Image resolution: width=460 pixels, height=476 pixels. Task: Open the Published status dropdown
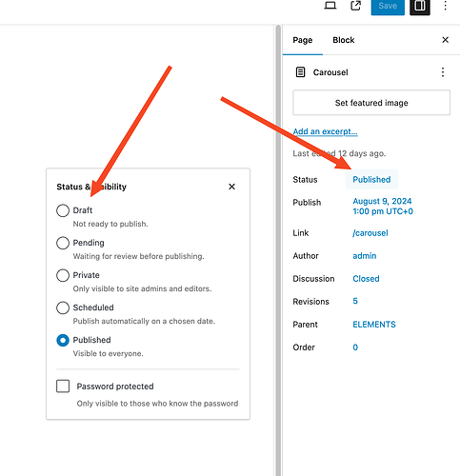click(371, 180)
